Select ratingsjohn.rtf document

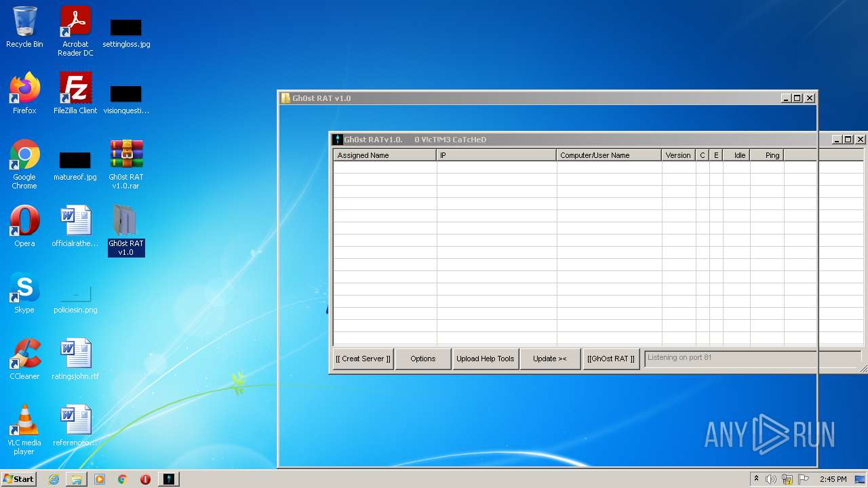pyautogui.click(x=75, y=359)
